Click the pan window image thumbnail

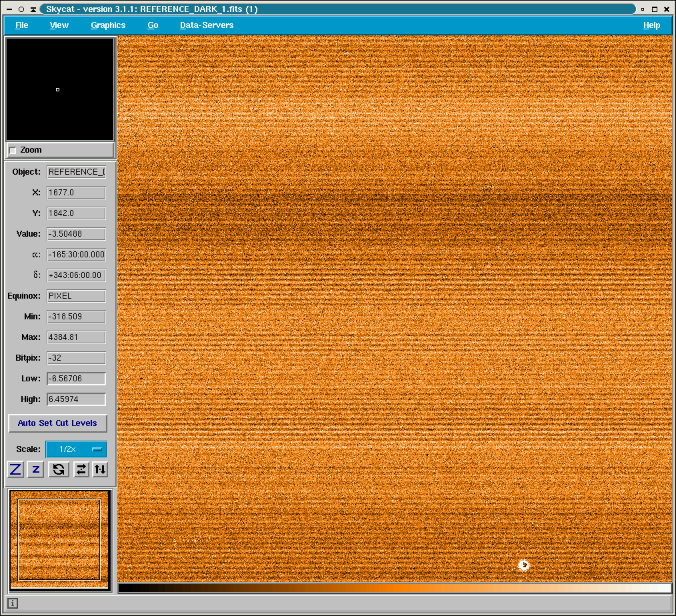tap(59, 539)
